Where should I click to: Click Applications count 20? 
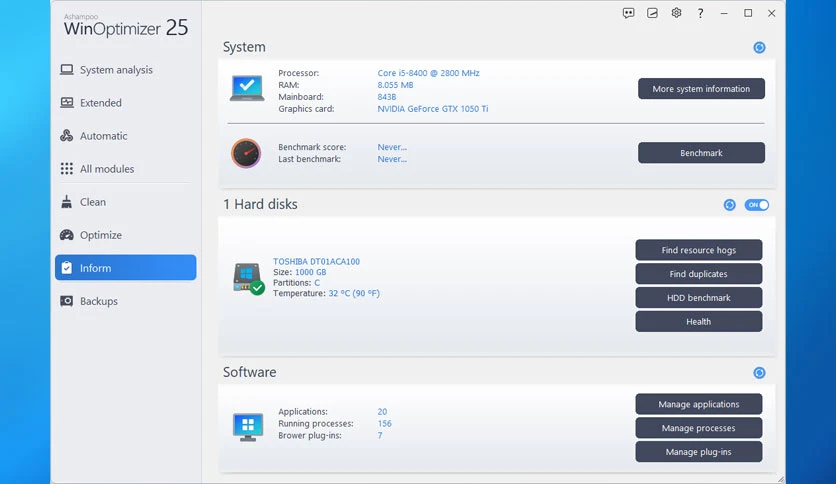[x=382, y=412]
